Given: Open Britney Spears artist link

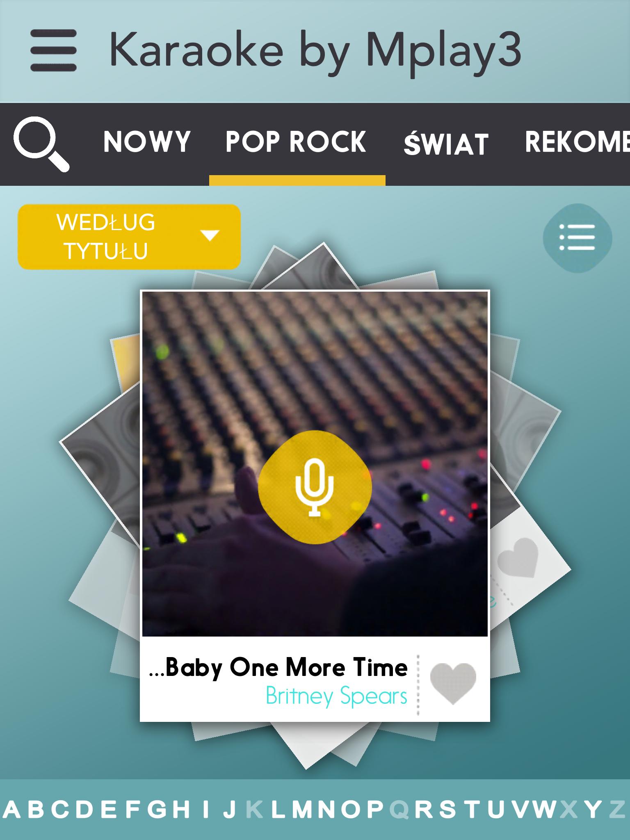Looking at the screenshot, I should point(336,696).
